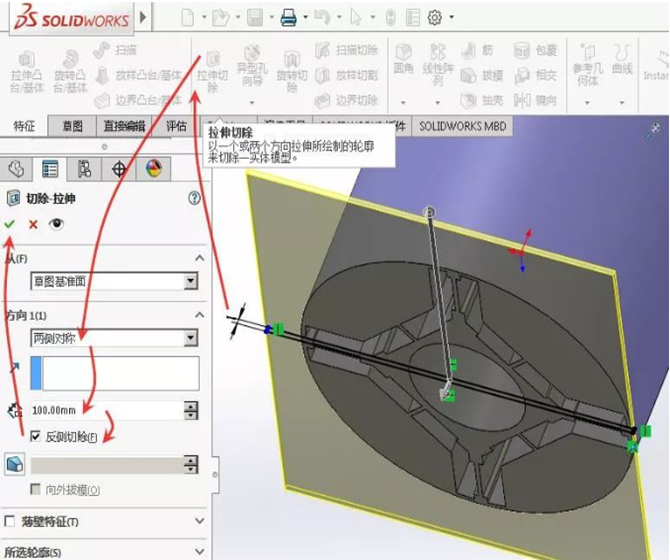Open 曲线 curves tool
The image size is (670, 560).
[622, 59]
